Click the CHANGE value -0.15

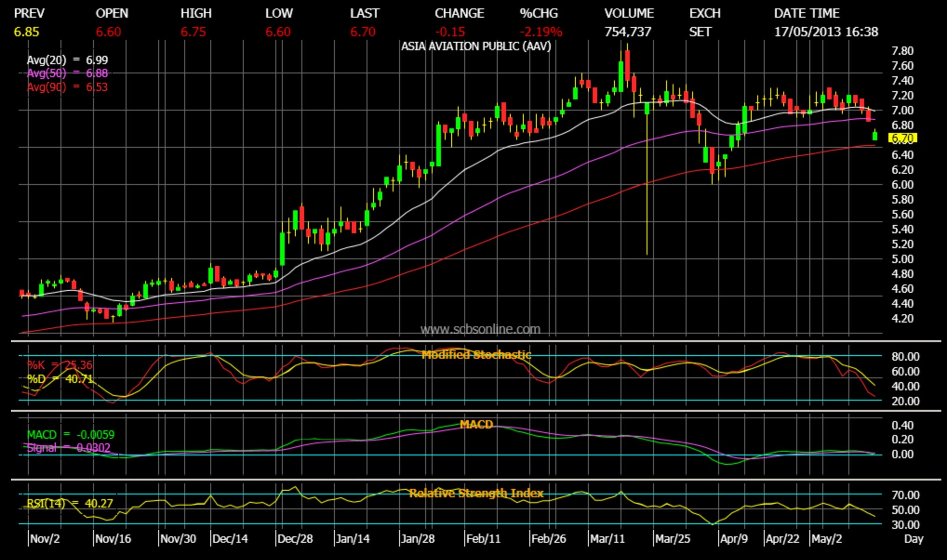tap(450, 32)
